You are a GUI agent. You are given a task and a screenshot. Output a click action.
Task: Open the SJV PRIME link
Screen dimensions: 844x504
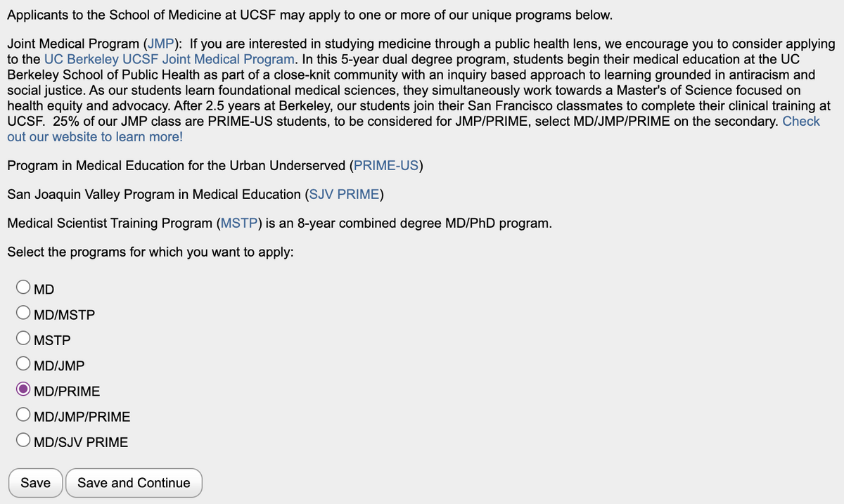tap(345, 194)
